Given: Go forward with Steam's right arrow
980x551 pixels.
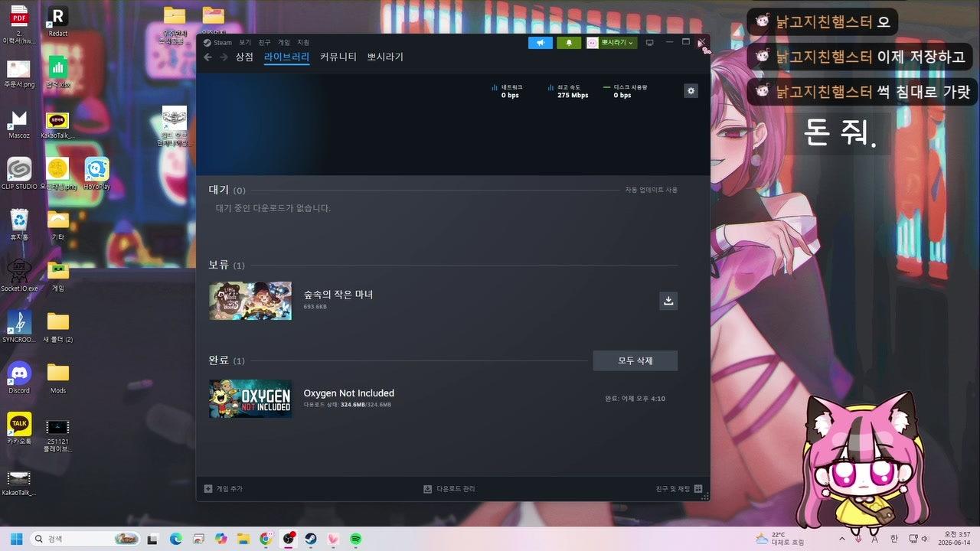Looking at the screenshot, I should [x=224, y=57].
